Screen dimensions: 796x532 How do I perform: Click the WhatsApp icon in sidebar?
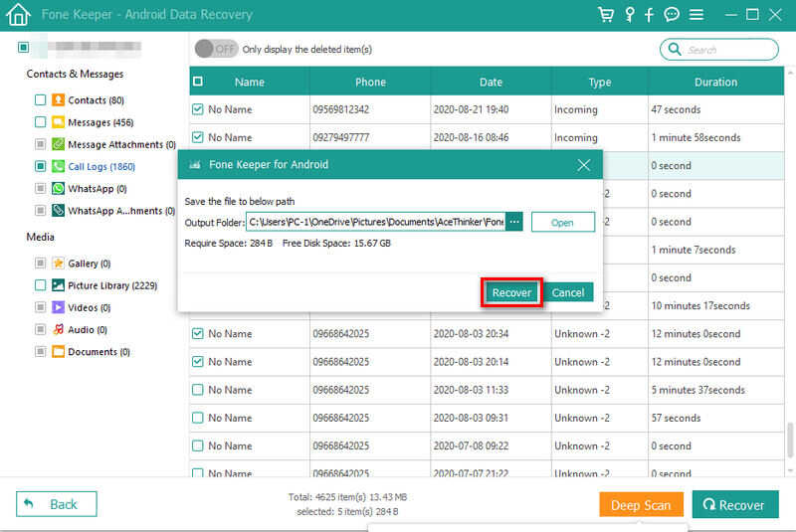(x=59, y=189)
